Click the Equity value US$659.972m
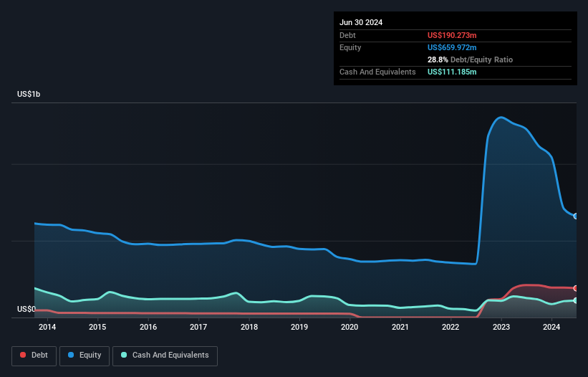588x377 pixels. (x=452, y=47)
